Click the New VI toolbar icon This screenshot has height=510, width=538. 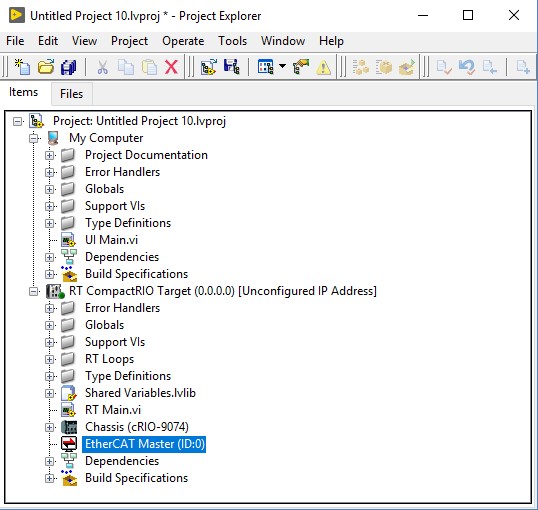coord(22,67)
